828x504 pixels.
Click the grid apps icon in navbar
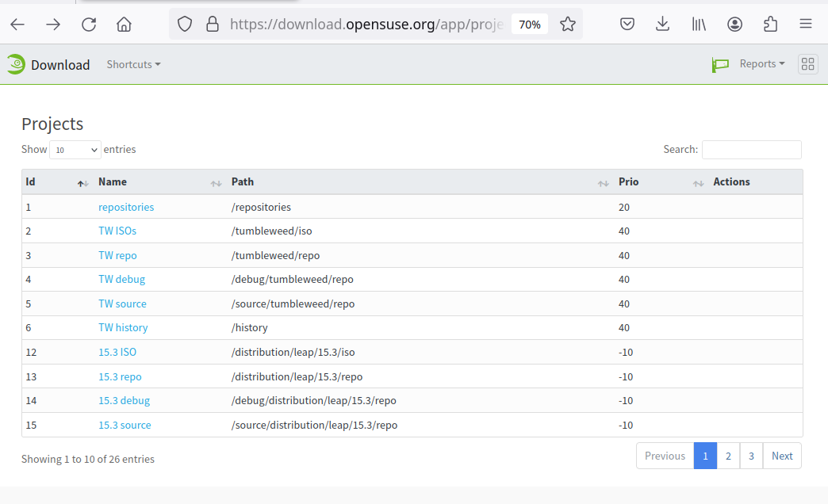[807, 64]
